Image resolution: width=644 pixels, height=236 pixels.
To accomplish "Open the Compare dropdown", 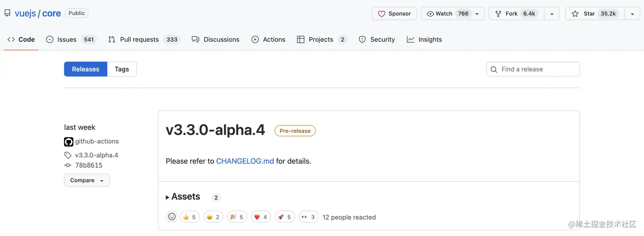I will 87,180.
